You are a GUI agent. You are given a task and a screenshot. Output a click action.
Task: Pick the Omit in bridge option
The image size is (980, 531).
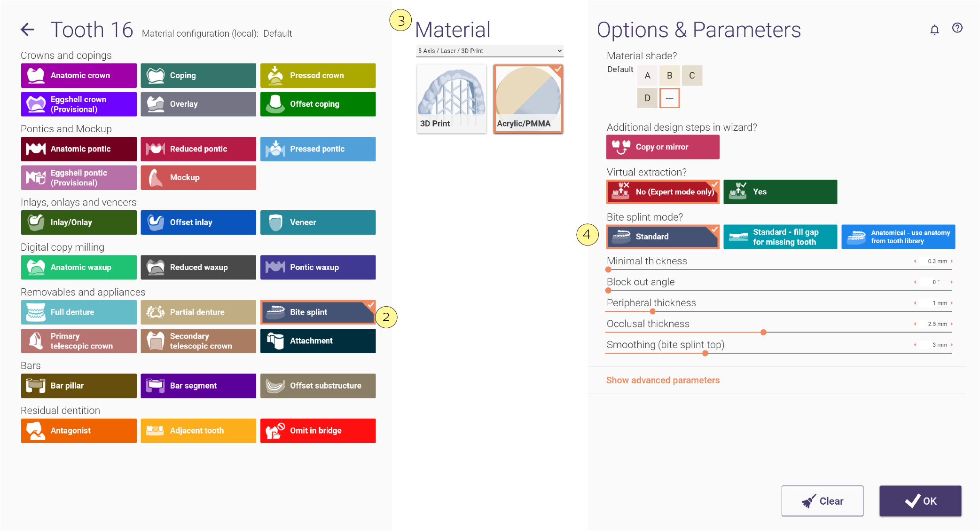[318, 431]
